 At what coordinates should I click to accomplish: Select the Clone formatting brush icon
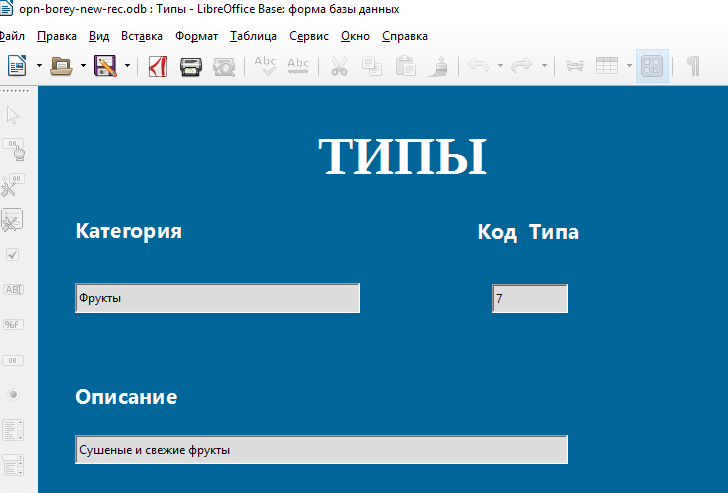(438, 66)
